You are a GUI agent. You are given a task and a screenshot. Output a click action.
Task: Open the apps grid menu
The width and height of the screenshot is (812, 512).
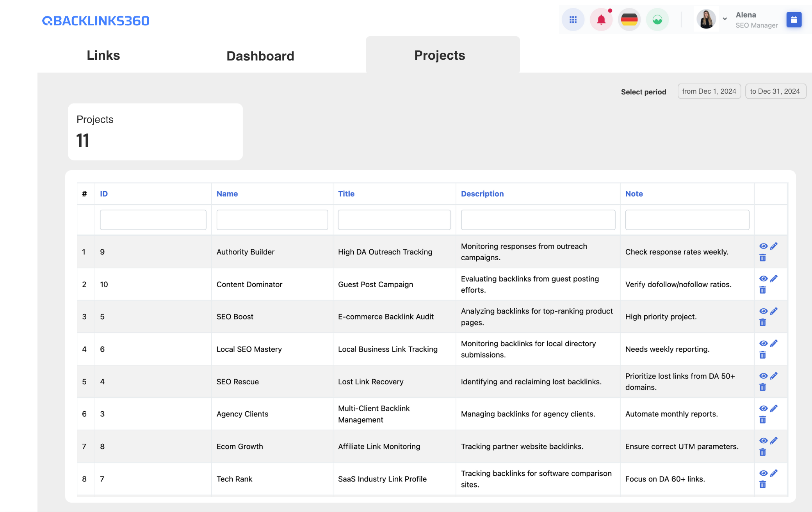pyautogui.click(x=573, y=19)
